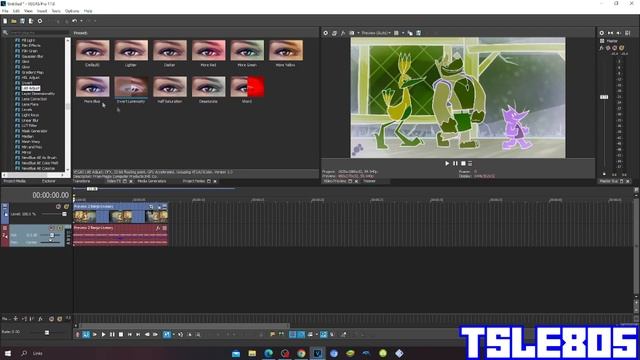Adjust the Master volume fader

[x=604, y=97]
